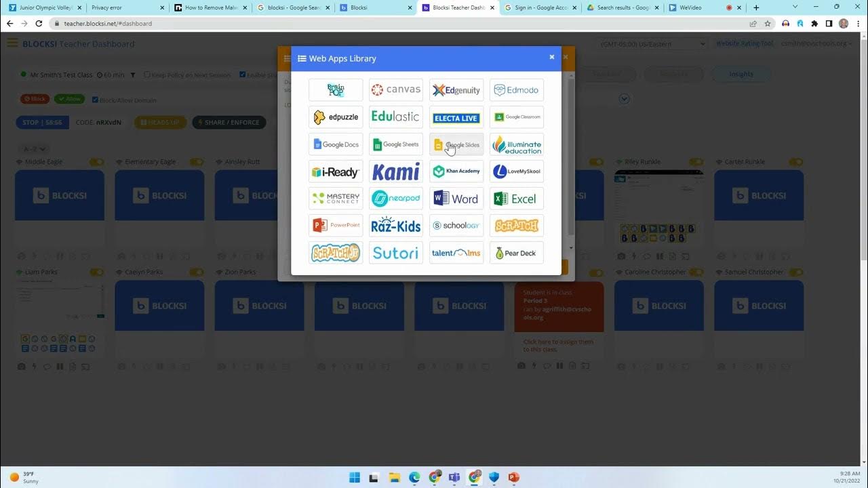The width and height of the screenshot is (868, 488).
Task: Select the Canvas app tile
Action: coord(396,89)
